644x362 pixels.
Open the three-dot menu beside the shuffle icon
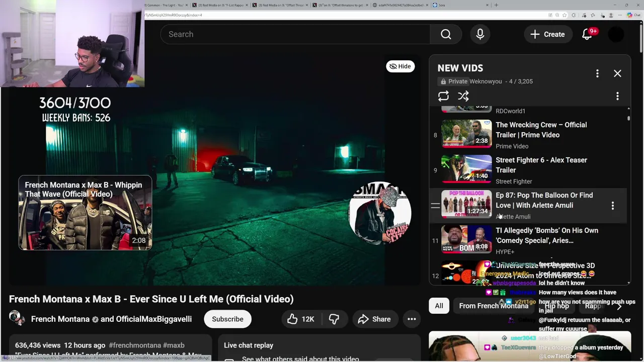[x=617, y=96]
